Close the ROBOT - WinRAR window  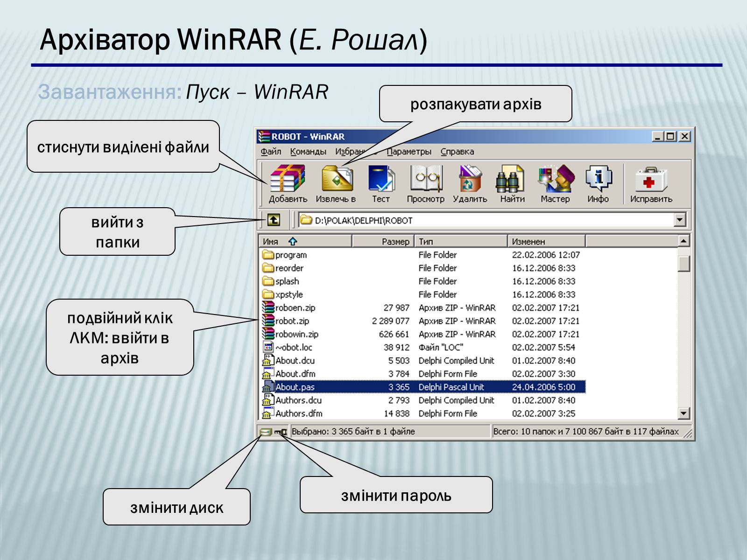(x=684, y=136)
